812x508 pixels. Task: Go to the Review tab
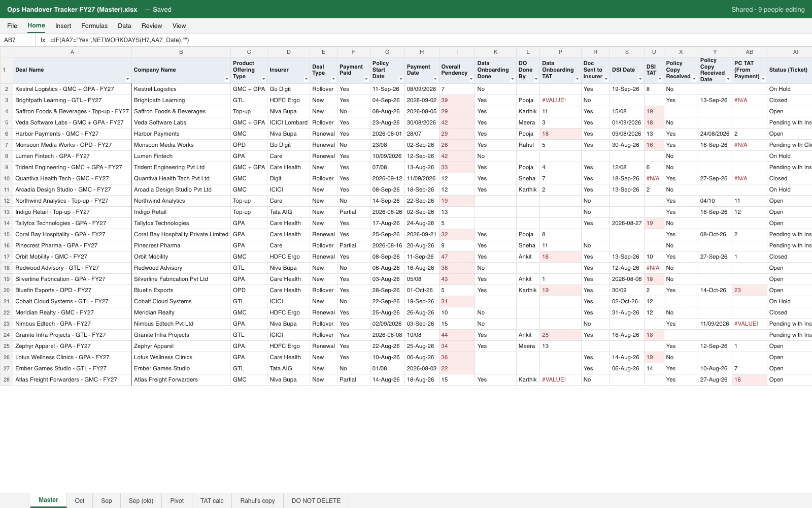coord(152,26)
